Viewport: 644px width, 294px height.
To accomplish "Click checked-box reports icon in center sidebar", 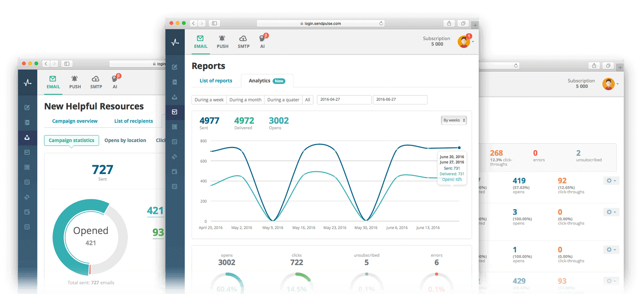I will click(175, 112).
